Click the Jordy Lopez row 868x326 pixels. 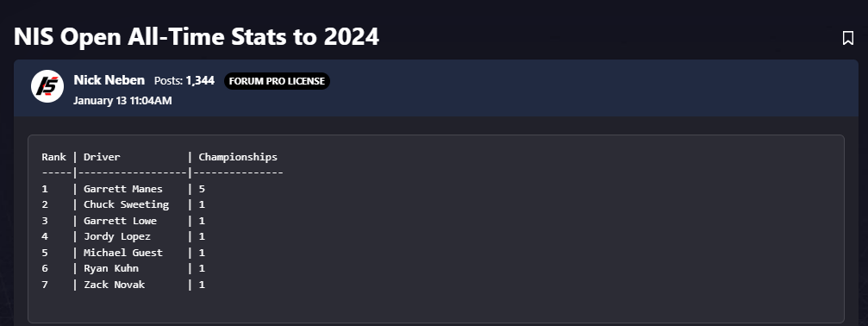(x=123, y=236)
